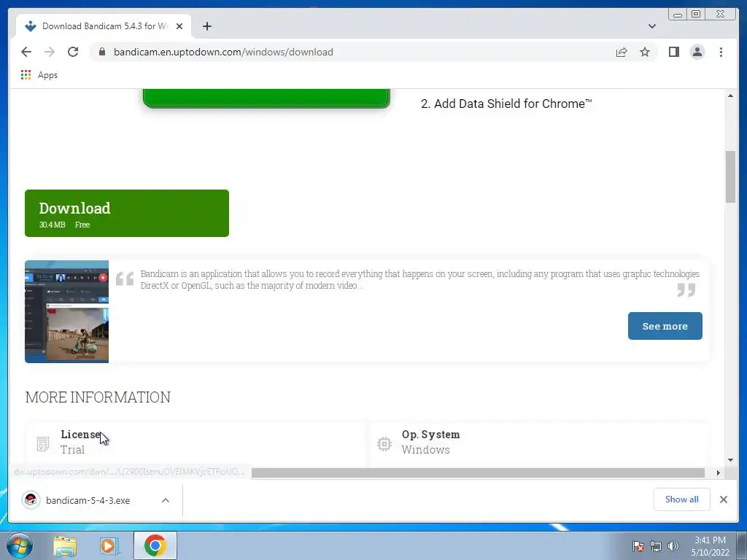Viewport: 747px width, 560px height.
Task: Click the License document icon
Action: coord(43,443)
